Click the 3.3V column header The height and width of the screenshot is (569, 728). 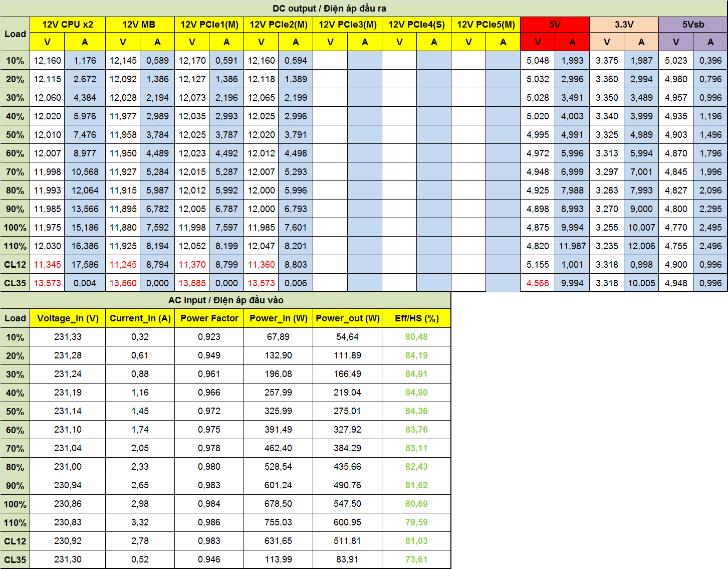pyautogui.click(x=624, y=25)
